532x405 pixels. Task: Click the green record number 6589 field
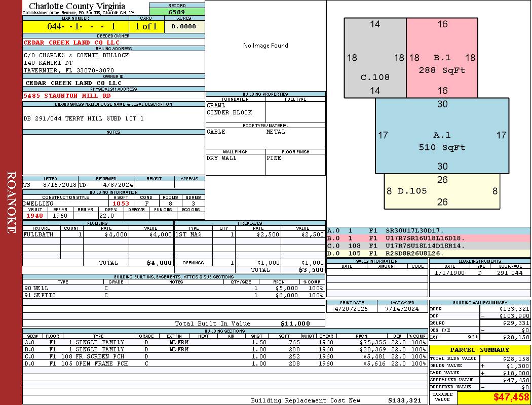pyautogui.click(x=177, y=12)
